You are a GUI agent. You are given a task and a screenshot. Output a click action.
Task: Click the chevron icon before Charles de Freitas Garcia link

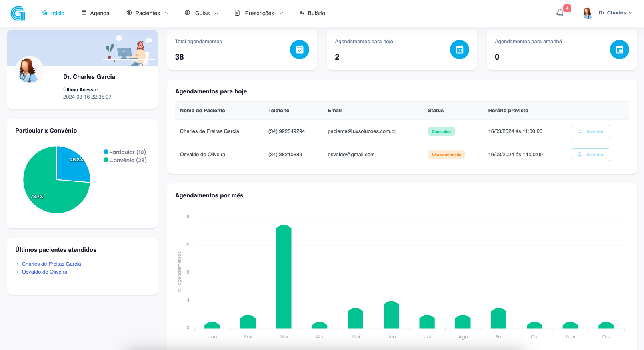click(18, 264)
